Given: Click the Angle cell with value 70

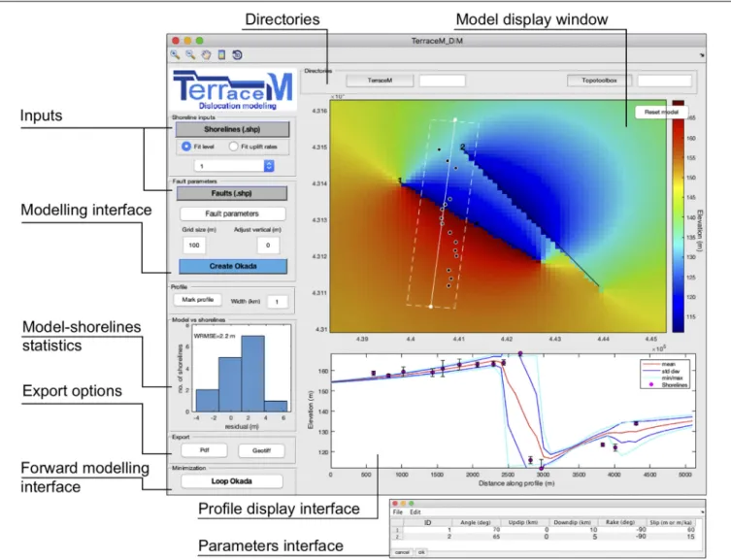Looking at the screenshot, I should click(x=476, y=530).
